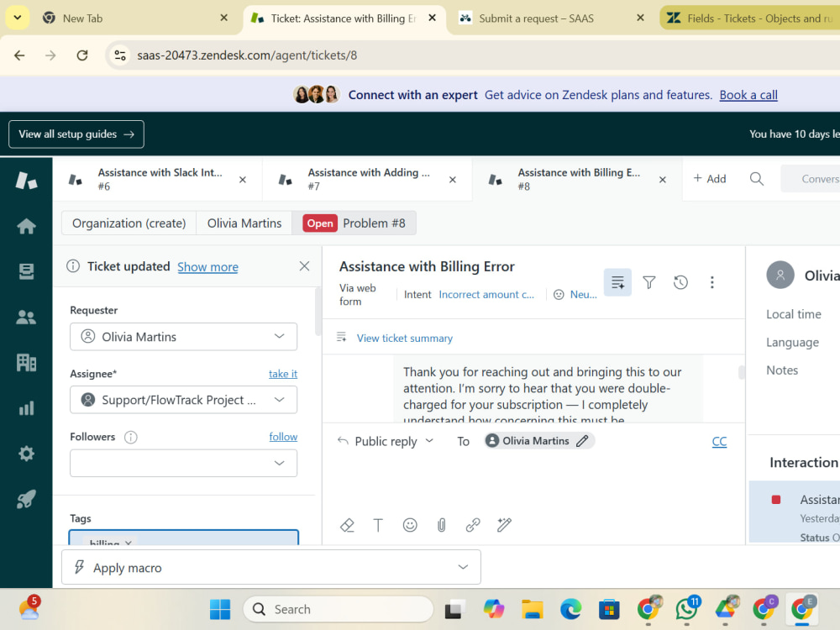840x630 pixels.
Task: Click Show more link in notification
Action: click(x=207, y=267)
